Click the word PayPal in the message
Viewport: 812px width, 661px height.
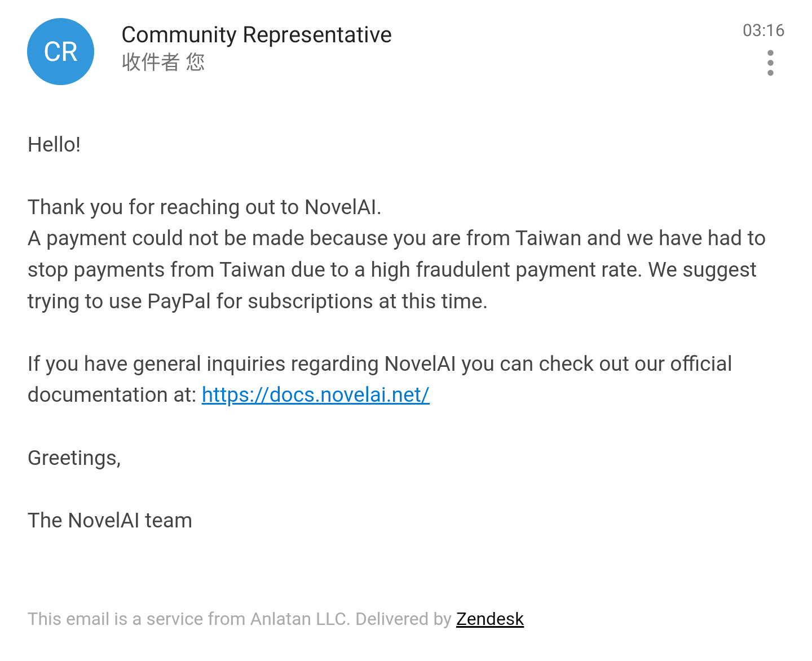click(x=179, y=301)
